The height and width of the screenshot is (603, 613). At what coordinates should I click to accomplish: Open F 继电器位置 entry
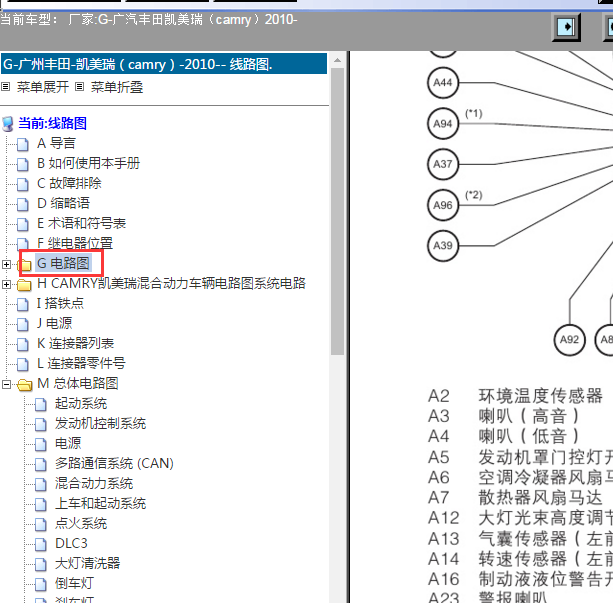75,243
